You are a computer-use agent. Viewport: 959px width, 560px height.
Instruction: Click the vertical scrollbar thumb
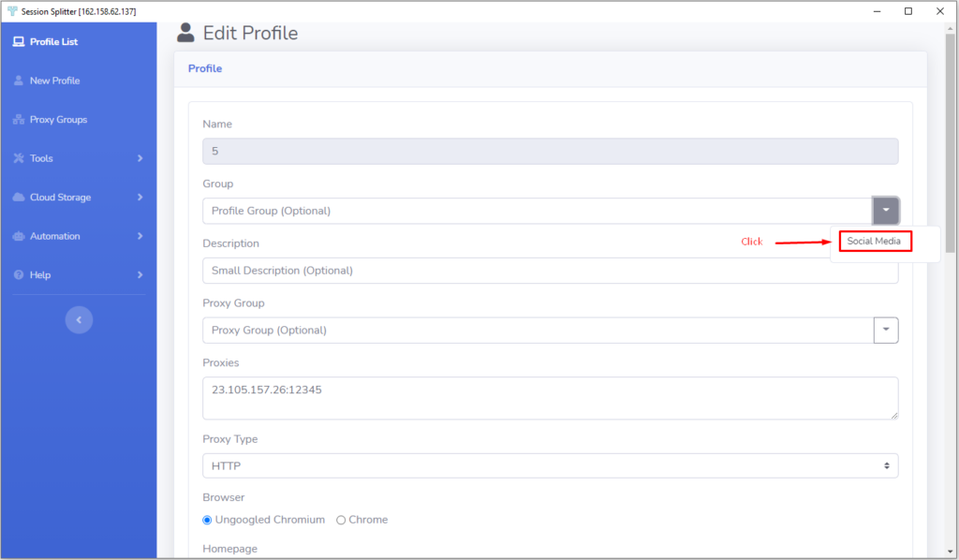coord(950,142)
